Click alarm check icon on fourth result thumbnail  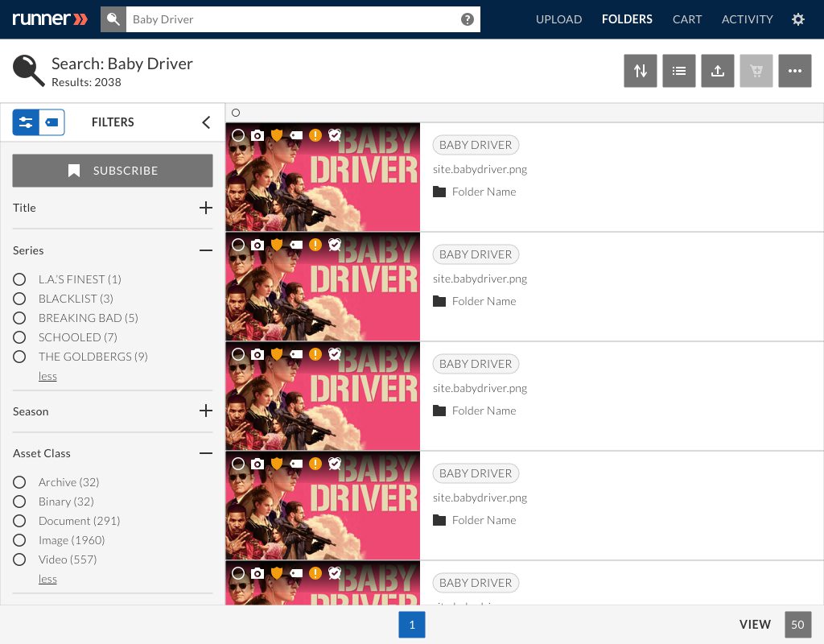(x=335, y=464)
